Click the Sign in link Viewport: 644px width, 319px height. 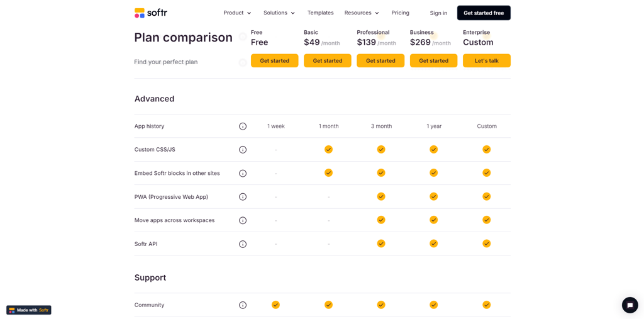[438, 13]
